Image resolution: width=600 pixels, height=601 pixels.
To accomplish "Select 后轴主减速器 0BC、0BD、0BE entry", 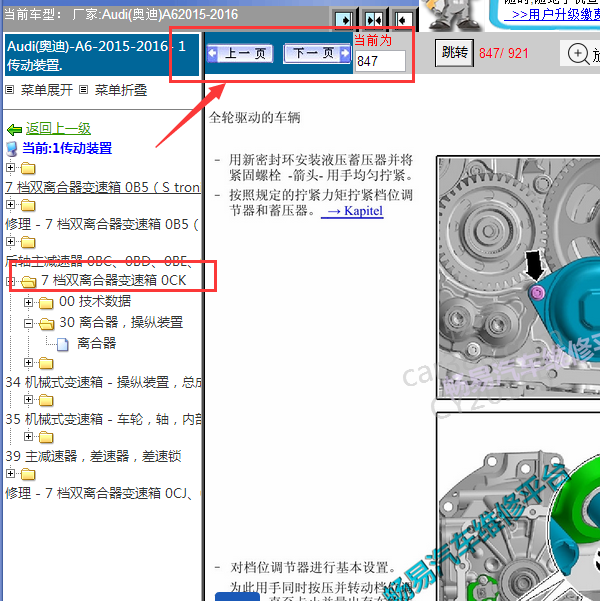I will click(x=101, y=261).
